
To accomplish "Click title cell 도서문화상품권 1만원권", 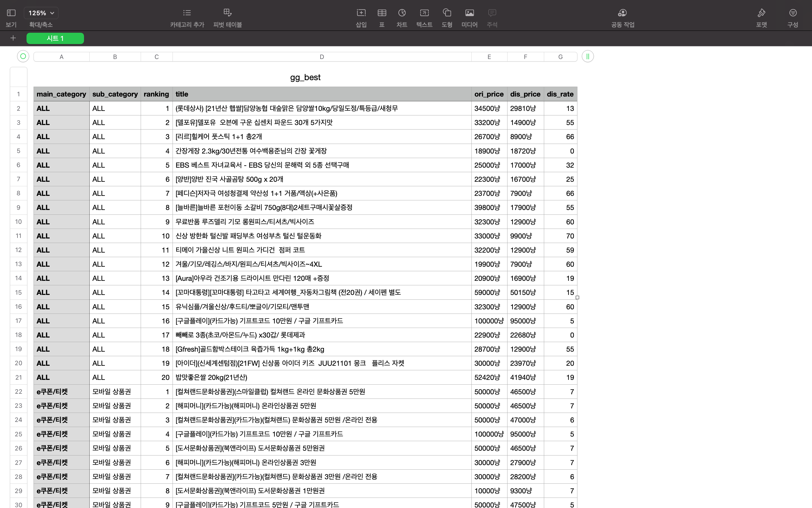I will (322, 491).
